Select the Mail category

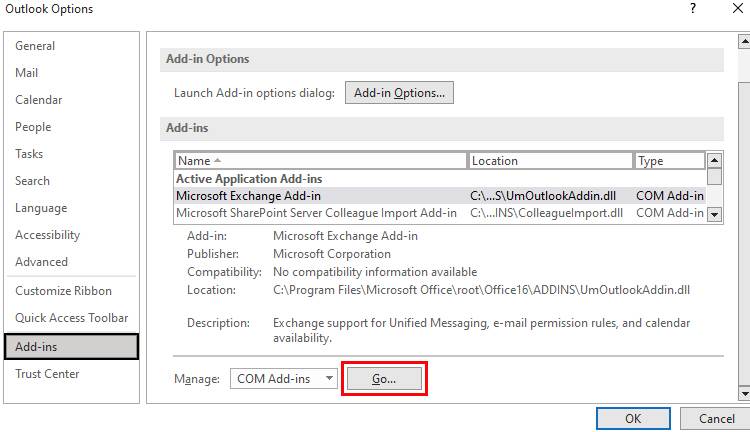26,73
